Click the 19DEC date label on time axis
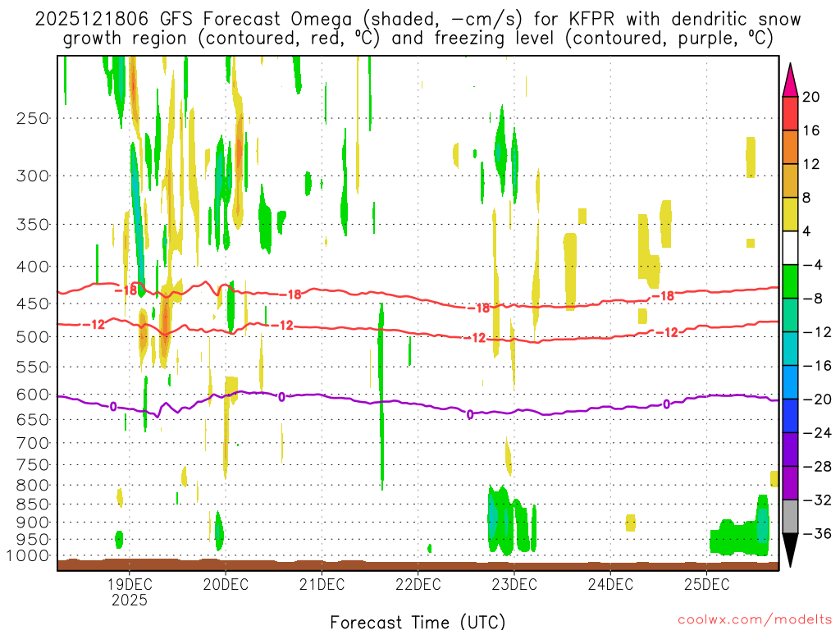Viewport: 840px width, 630px height. [x=129, y=584]
